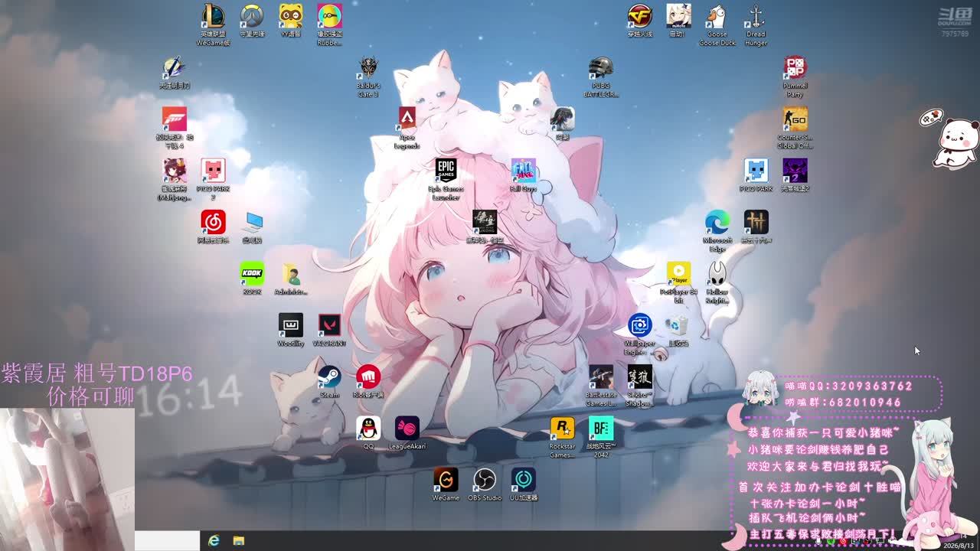
Task: Open the Baldur's Gate 3 icon
Action: click(x=368, y=67)
